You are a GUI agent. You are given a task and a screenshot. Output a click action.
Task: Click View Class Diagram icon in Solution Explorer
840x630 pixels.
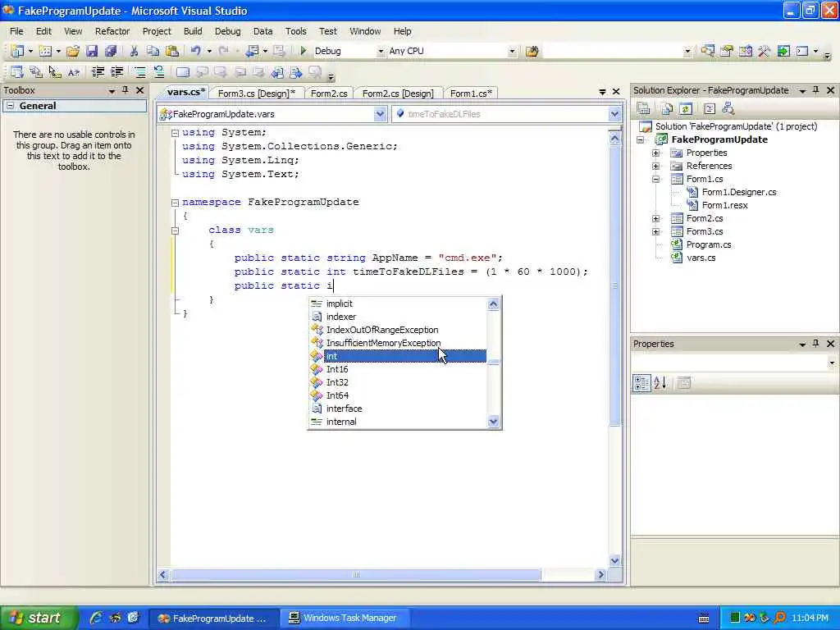[728, 109]
